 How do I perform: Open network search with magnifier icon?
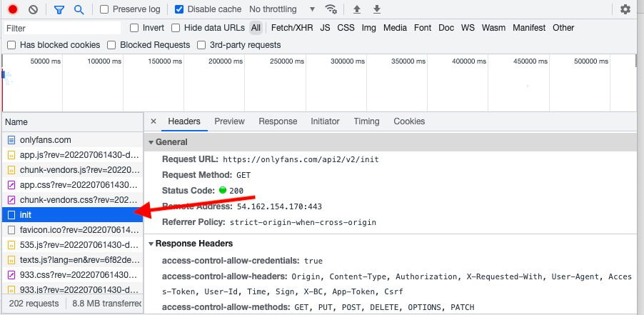click(79, 9)
